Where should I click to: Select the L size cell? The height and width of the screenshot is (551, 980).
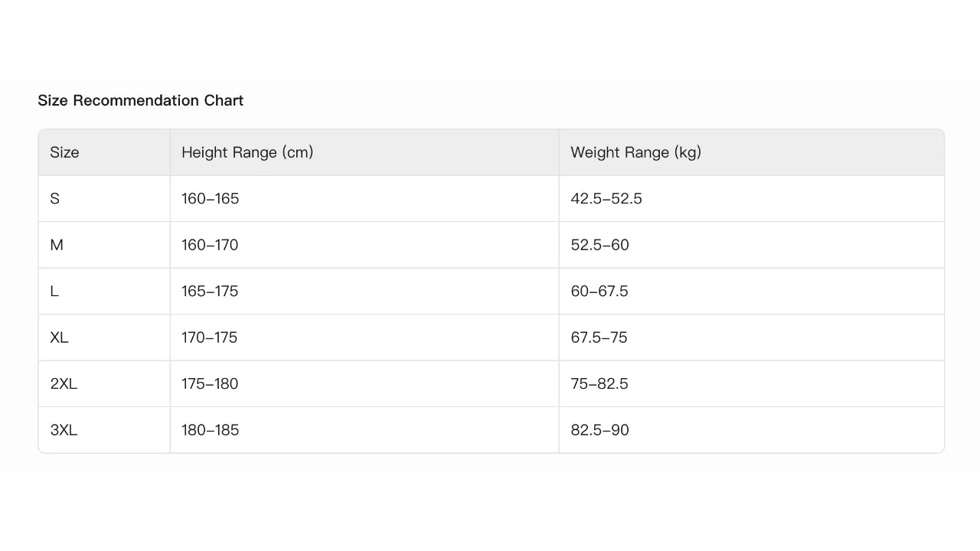pos(54,292)
